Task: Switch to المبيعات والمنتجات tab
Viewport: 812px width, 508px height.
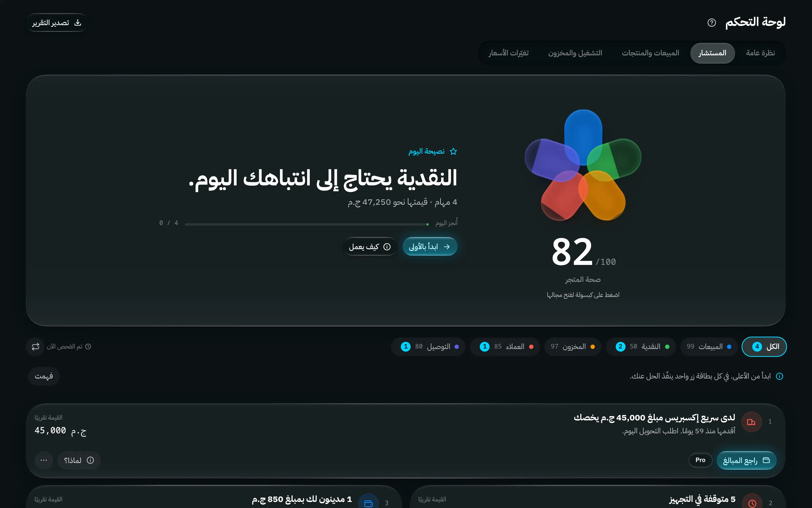Action: [x=650, y=53]
